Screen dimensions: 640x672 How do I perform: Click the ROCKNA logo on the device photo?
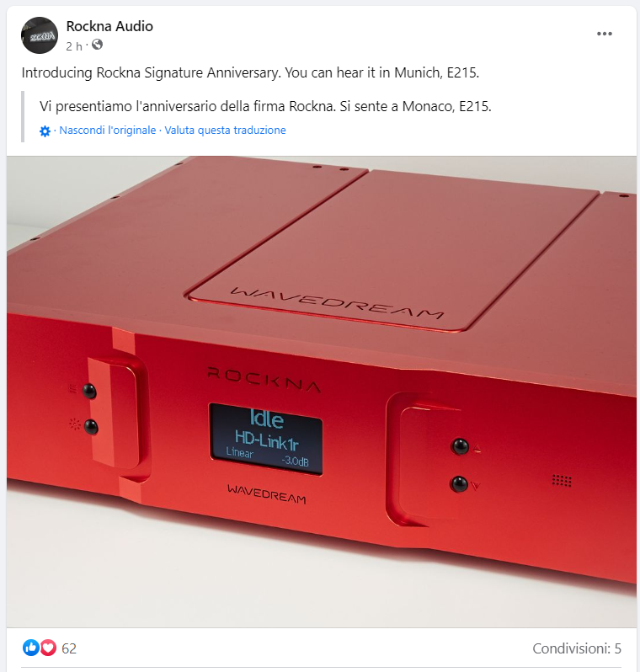264,379
